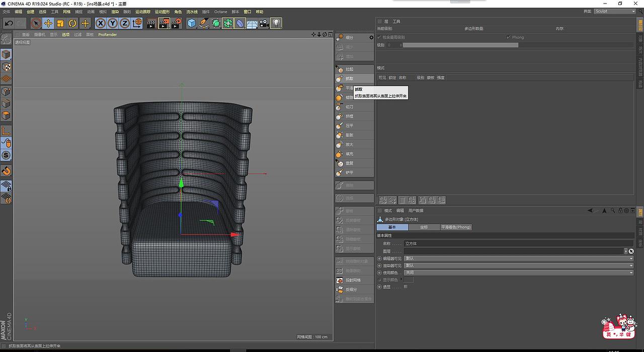
Task: Open the 使用颜色 dropdown
Action: click(x=519, y=272)
